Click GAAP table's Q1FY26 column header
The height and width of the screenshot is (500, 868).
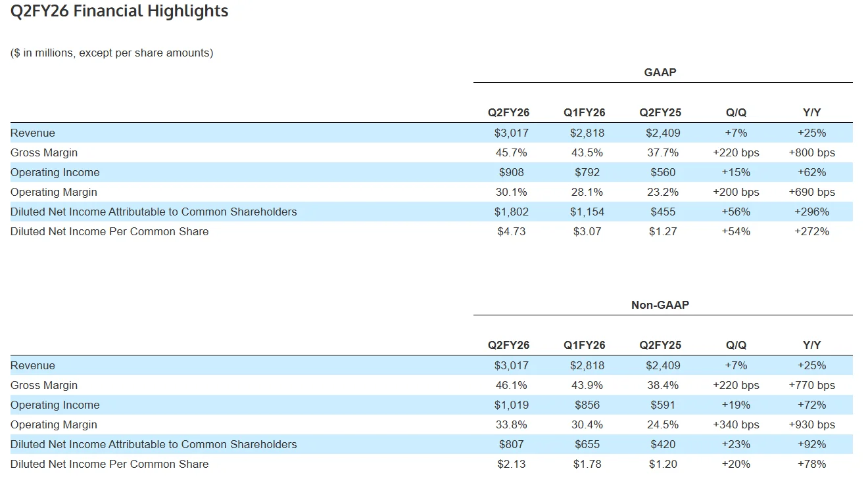click(584, 112)
